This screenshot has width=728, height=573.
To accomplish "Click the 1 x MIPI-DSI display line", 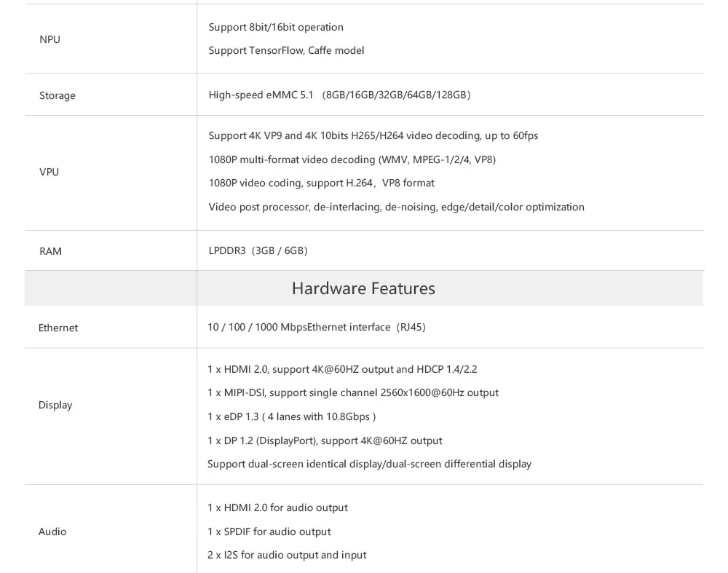I will [x=353, y=393].
